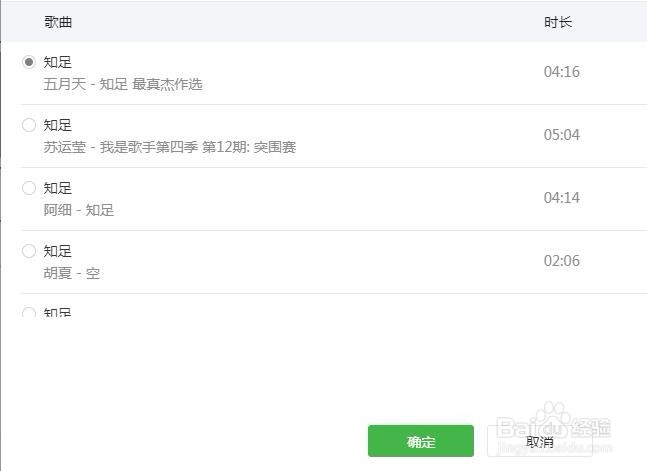This screenshot has height=471, width=647.
Task: Select the 五月天 知足 radio button
Action: (x=29, y=62)
